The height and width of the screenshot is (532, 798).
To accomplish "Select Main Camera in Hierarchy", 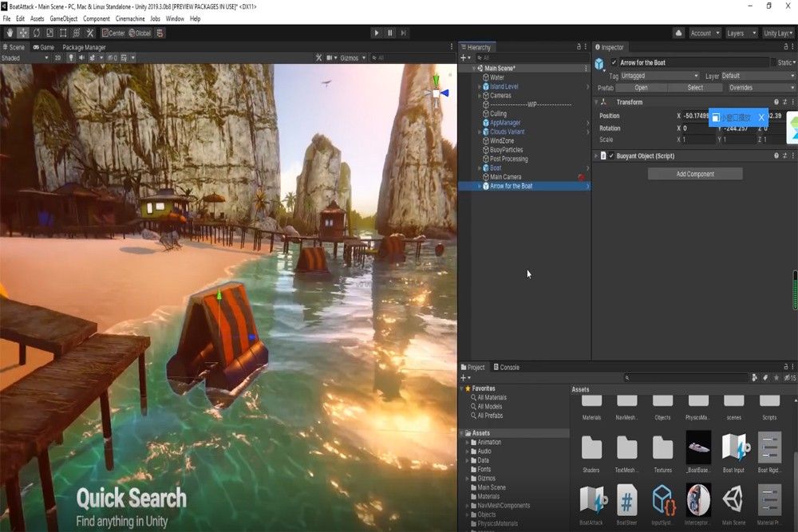I will (x=505, y=177).
